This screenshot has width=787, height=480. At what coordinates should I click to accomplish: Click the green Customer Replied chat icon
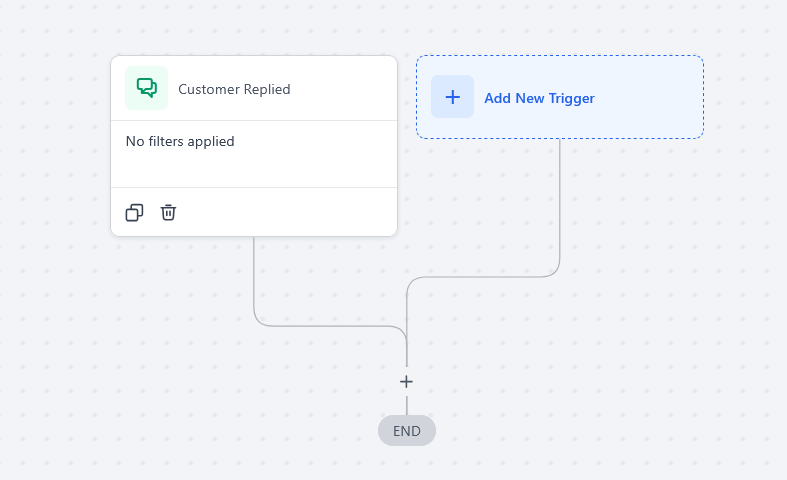tap(146, 88)
